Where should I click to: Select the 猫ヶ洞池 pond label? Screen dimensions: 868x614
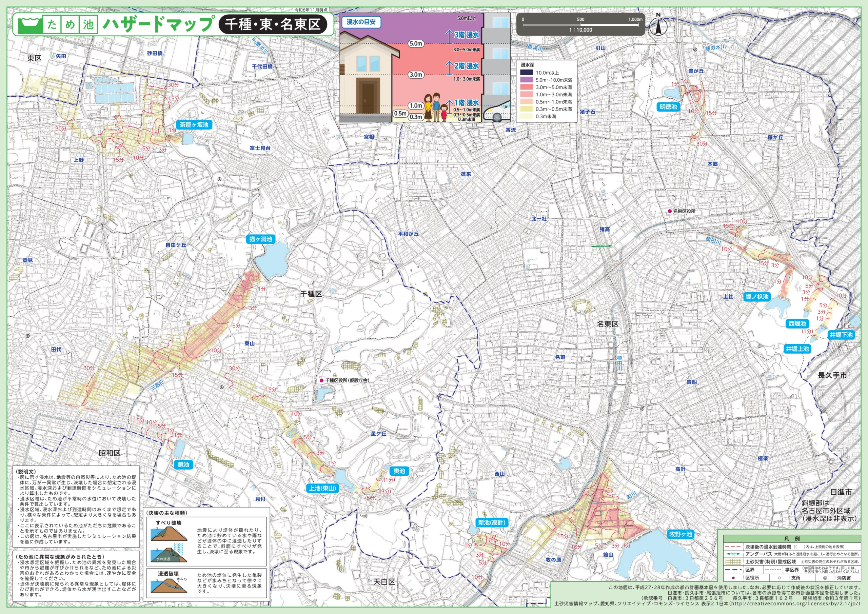click(x=260, y=239)
